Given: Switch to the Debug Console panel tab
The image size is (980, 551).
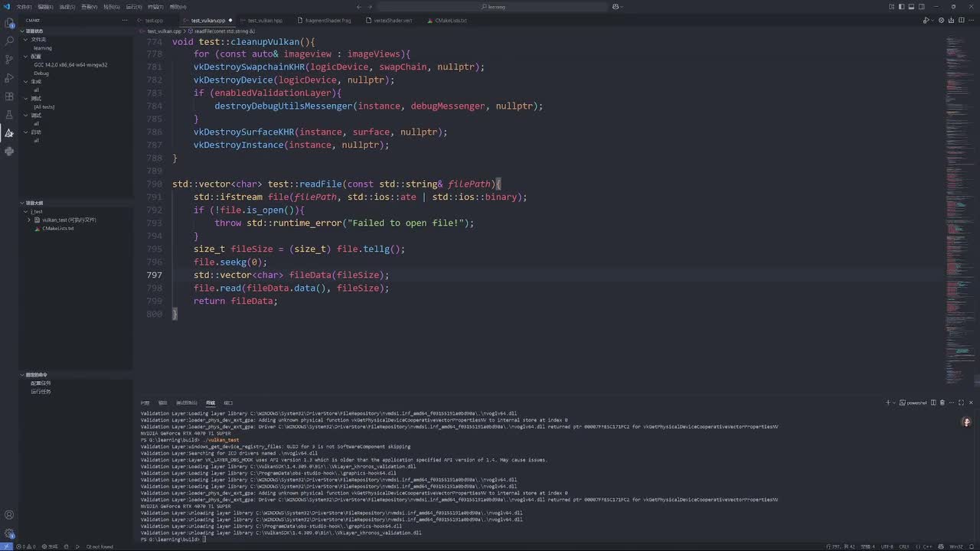Looking at the screenshot, I should coord(187,403).
